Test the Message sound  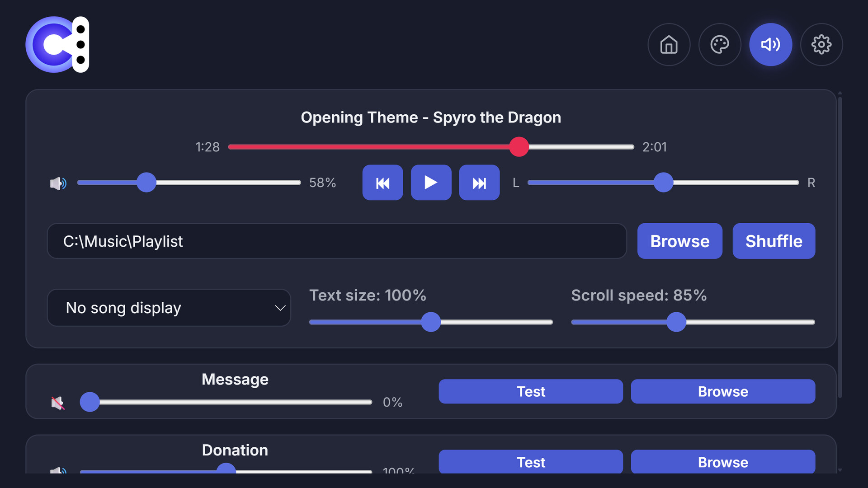pyautogui.click(x=530, y=391)
